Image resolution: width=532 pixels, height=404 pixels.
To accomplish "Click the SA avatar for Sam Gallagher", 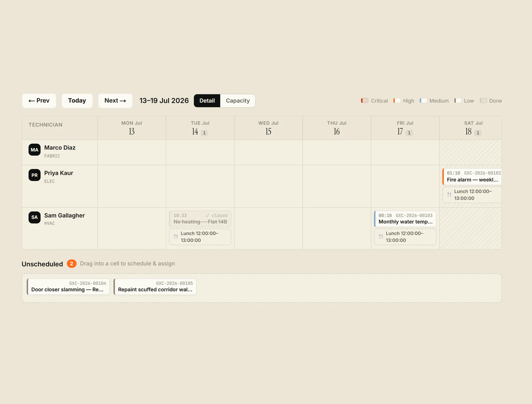I will point(34,217).
